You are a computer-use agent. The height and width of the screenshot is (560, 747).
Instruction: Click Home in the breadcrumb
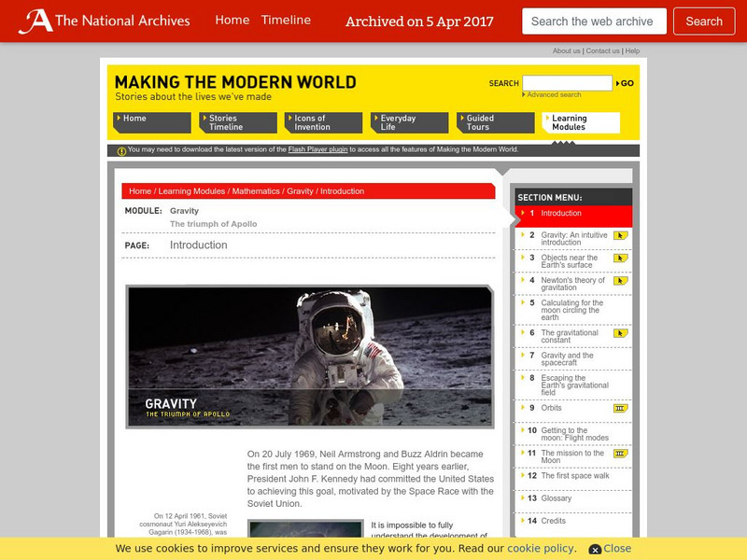click(140, 191)
